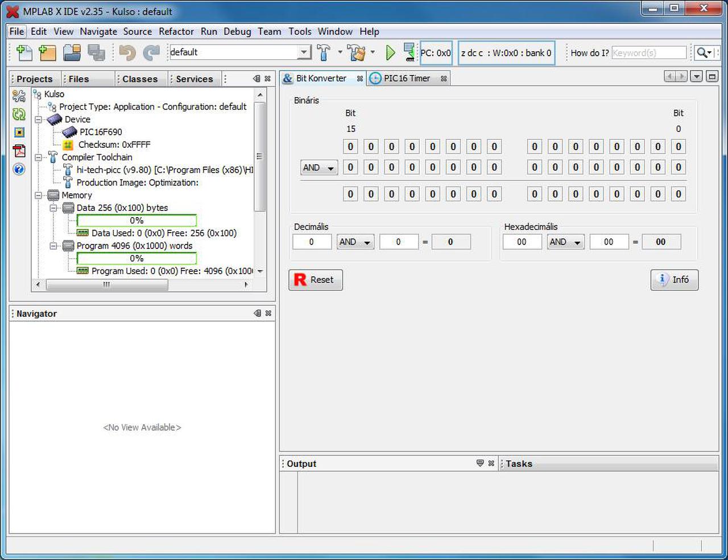Build the project with the hammer icon

pos(324,52)
